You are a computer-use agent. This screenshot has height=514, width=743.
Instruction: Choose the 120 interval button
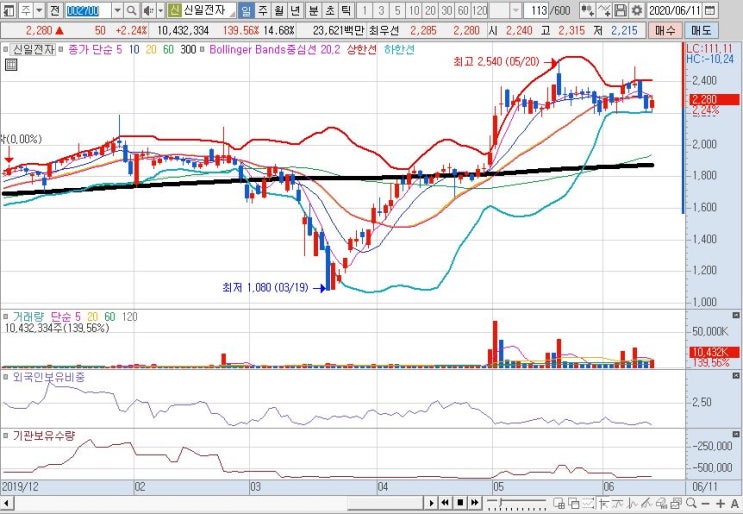(480, 10)
